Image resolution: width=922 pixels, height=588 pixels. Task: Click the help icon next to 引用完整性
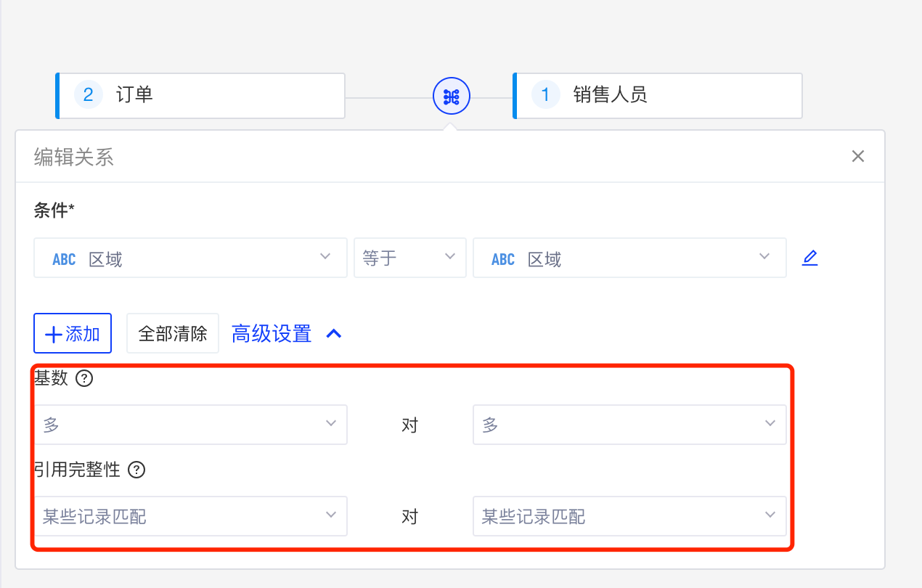pyautogui.click(x=136, y=470)
